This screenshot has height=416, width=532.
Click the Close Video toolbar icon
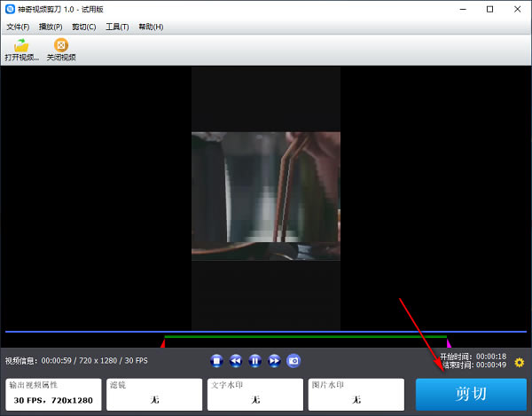pos(61,45)
